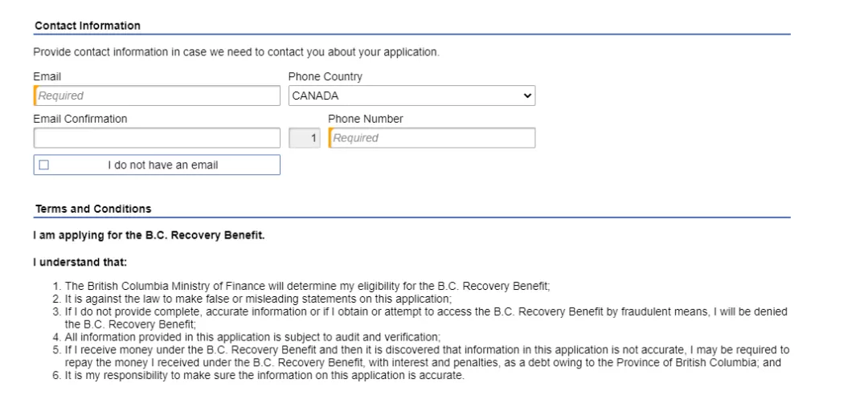Click the Email Confirmation label
This screenshot has width=868, height=395.
(80, 119)
